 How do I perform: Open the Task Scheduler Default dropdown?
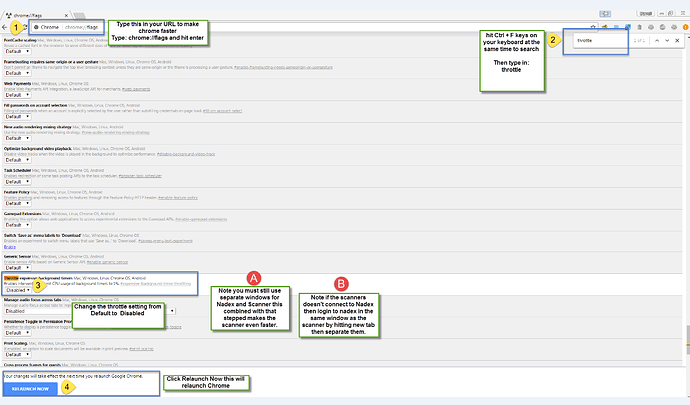(x=17, y=182)
